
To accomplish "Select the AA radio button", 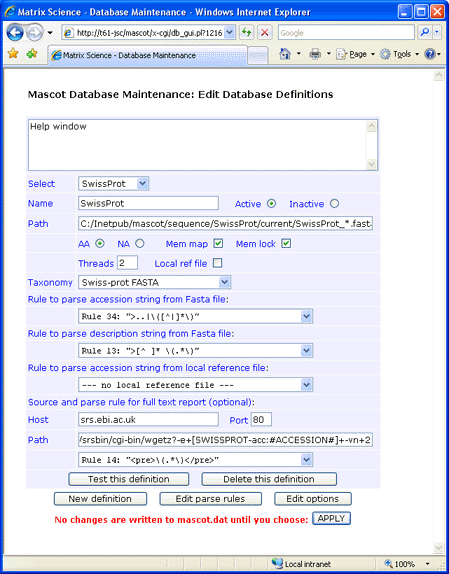I will [100, 243].
